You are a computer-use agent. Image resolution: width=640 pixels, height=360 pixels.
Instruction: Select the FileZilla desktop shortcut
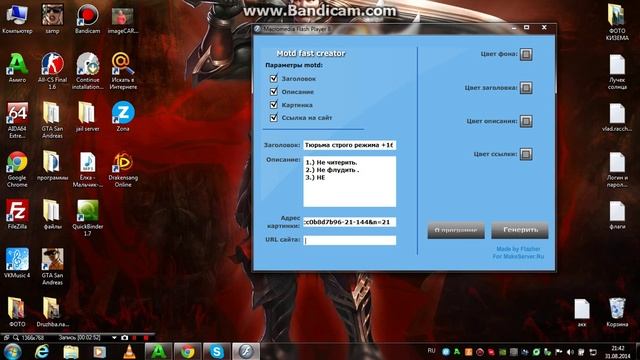point(17,214)
